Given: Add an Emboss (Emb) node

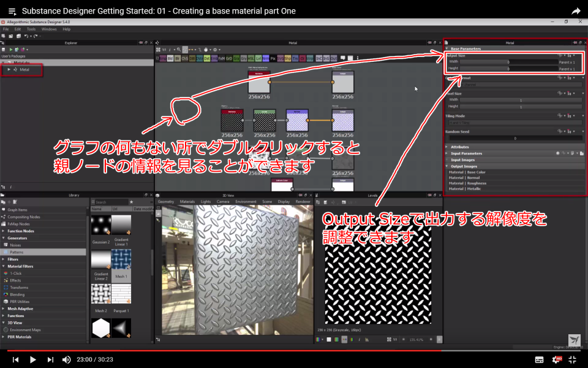Looking at the screenshot, I should coord(214,58).
